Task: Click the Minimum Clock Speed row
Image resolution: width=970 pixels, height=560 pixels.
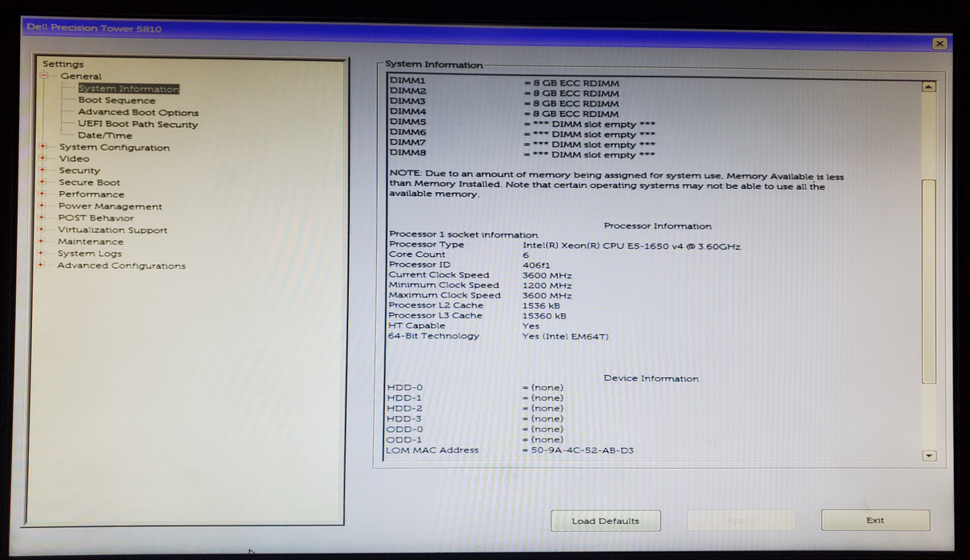Action: point(480,285)
